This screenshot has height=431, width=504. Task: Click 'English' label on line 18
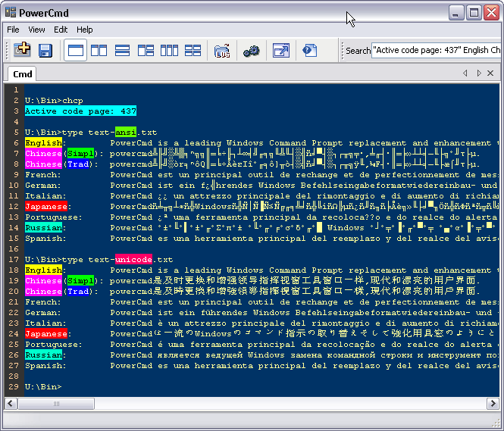[x=44, y=270]
